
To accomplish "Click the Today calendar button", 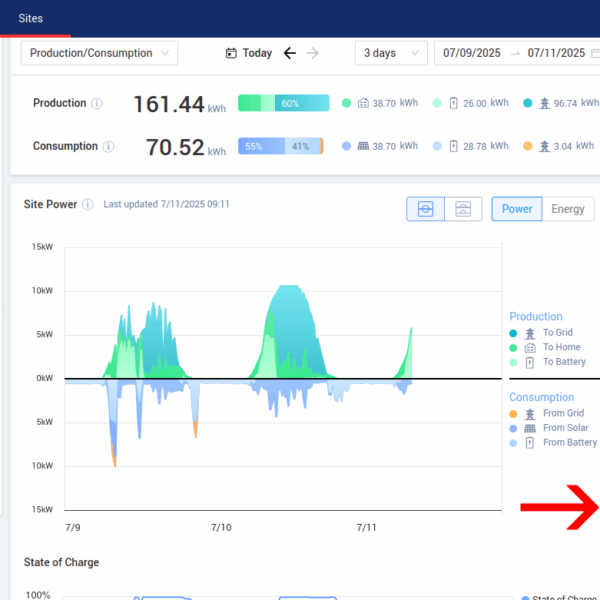I will pyautogui.click(x=249, y=53).
